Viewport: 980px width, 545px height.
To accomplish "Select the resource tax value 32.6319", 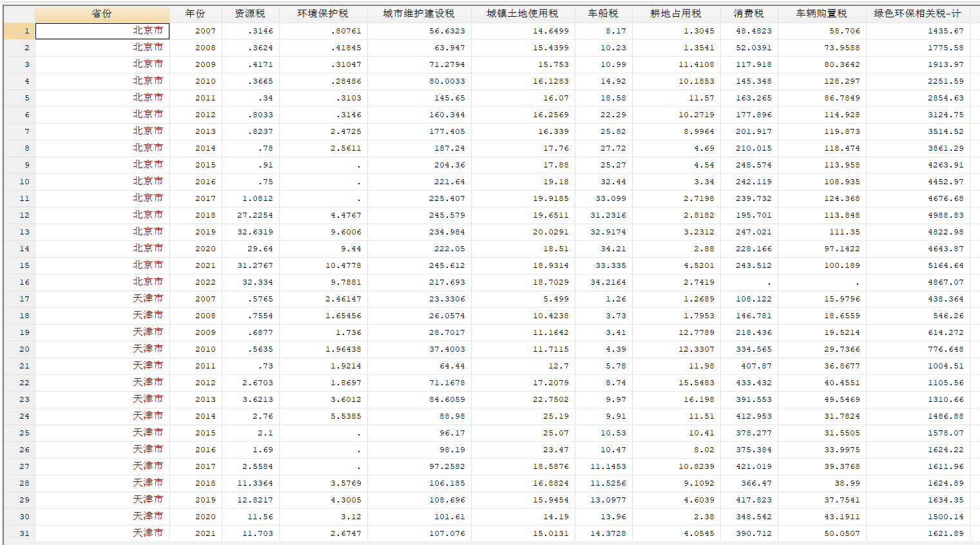I will coord(250,232).
